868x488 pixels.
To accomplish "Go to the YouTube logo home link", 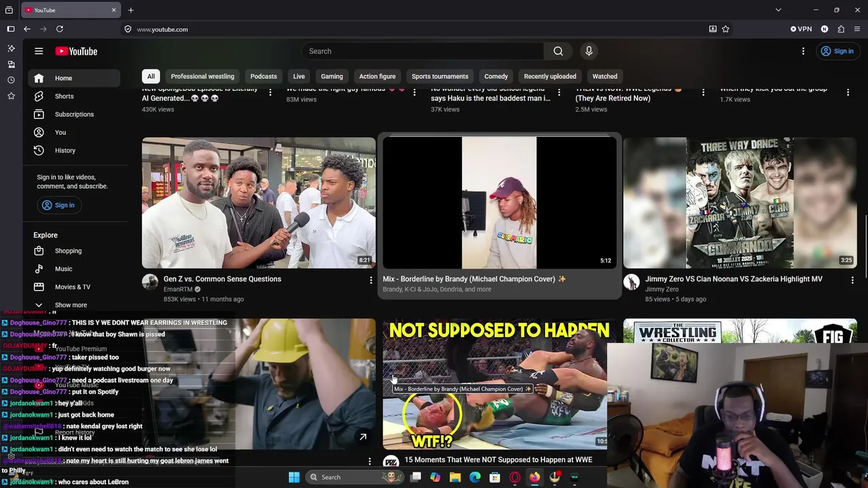I will coord(77,51).
